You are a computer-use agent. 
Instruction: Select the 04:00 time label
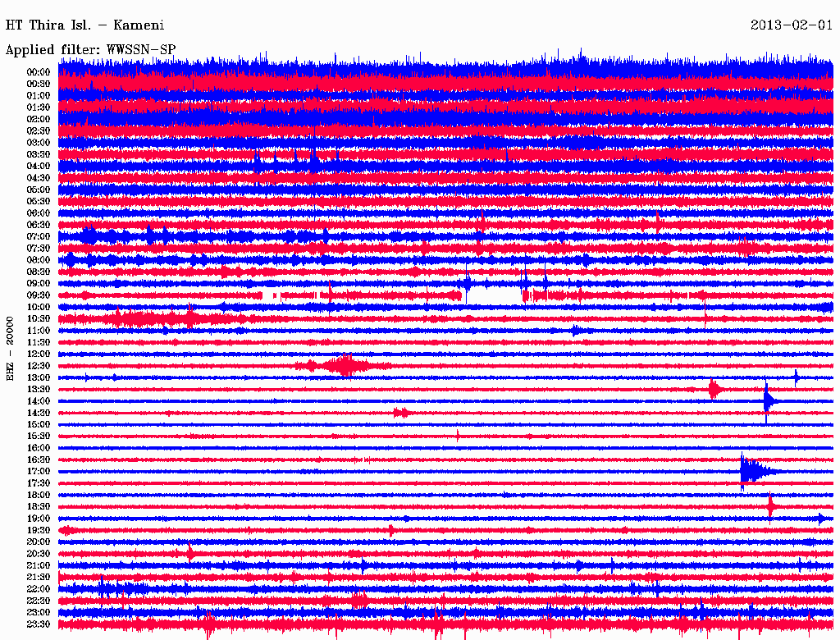coord(39,167)
